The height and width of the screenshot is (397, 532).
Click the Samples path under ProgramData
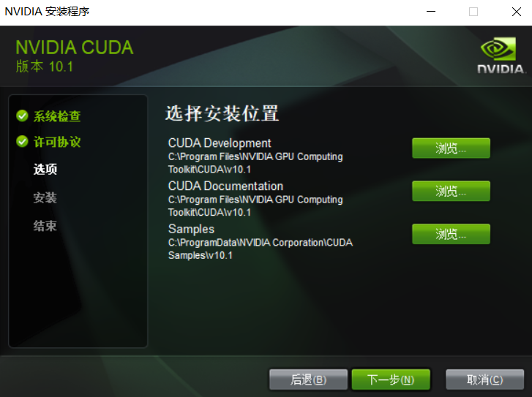point(261,249)
